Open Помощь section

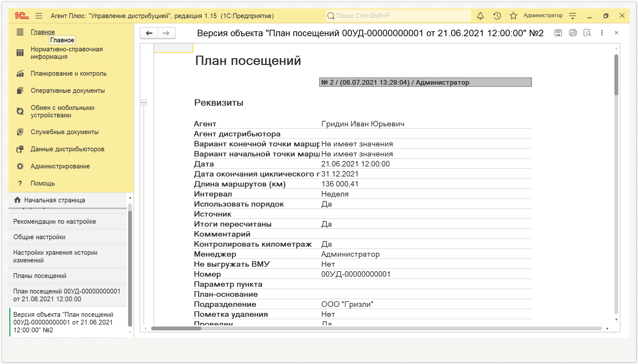coord(43,183)
